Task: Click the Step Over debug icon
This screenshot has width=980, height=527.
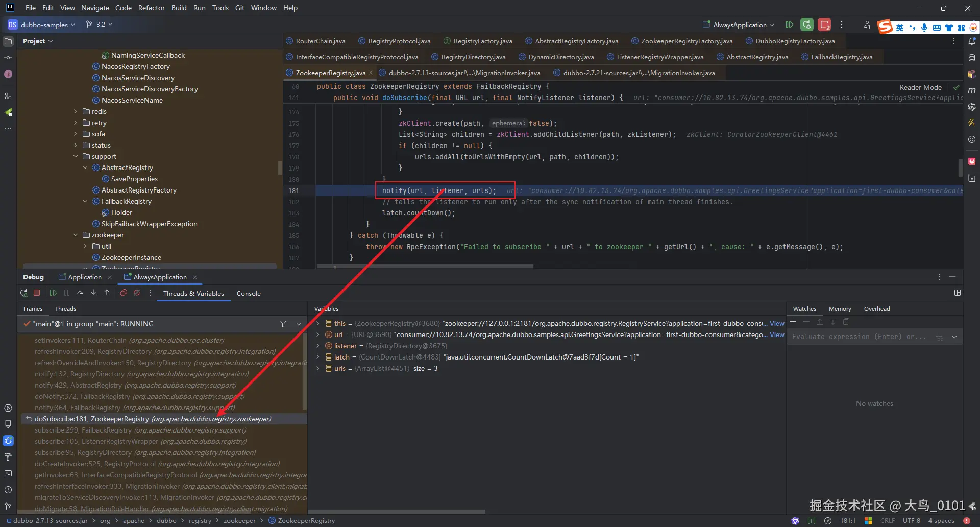Action: click(80, 293)
